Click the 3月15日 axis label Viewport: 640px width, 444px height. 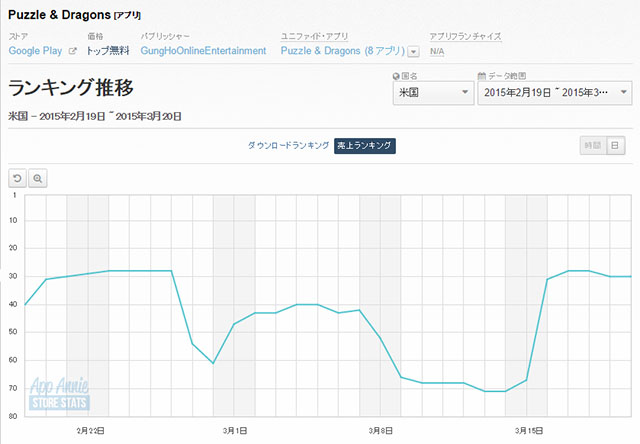529,431
